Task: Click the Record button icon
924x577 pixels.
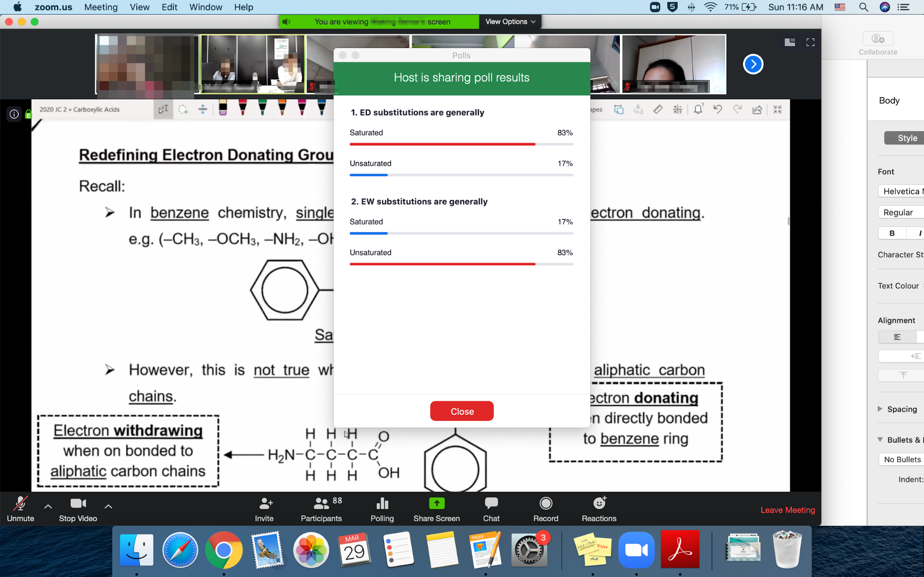Action: click(545, 503)
